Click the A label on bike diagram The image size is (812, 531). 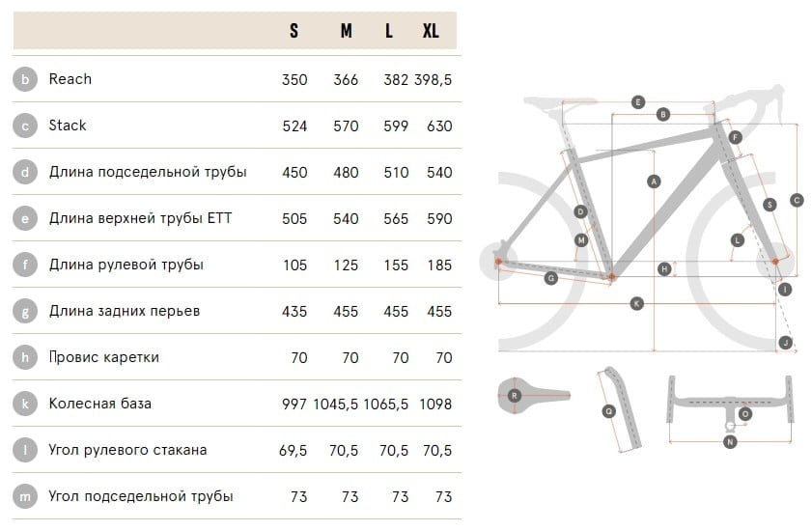pyautogui.click(x=654, y=182)
